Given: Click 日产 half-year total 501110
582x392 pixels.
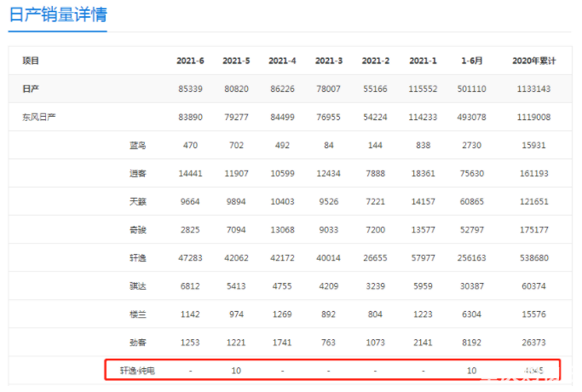Looking at the screenshot, I should point(471,89).
